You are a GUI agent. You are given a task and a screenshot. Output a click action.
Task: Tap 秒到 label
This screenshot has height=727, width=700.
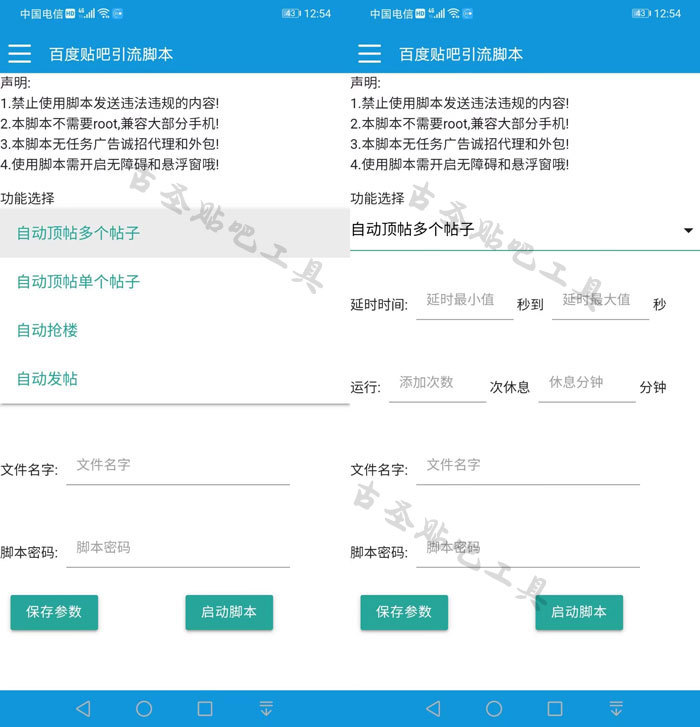click(x=530, y=305)
